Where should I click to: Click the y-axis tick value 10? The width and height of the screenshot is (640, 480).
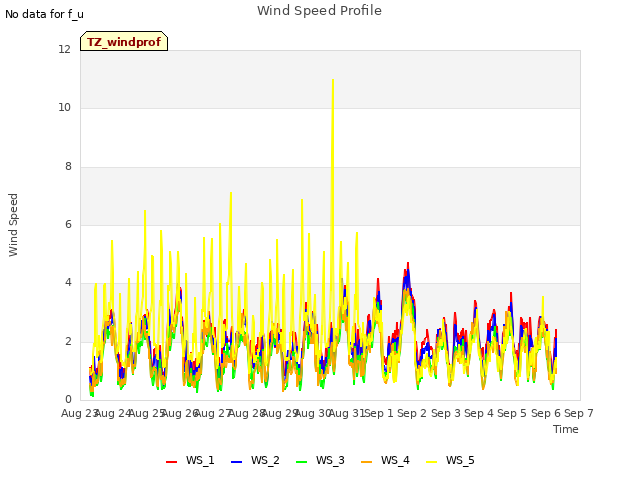[64, 108]
